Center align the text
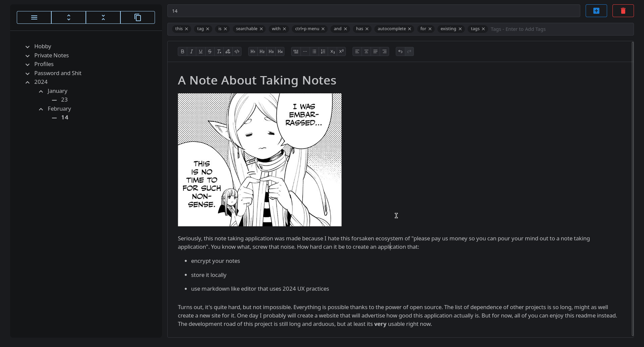Screen dimensions: 644x347 point(366,52)
